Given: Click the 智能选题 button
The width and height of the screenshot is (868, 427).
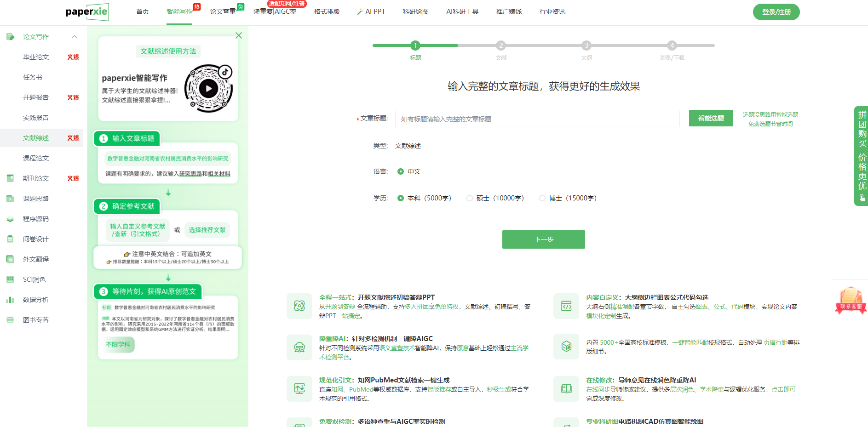Looking at the screenshot, I should 711,118.
